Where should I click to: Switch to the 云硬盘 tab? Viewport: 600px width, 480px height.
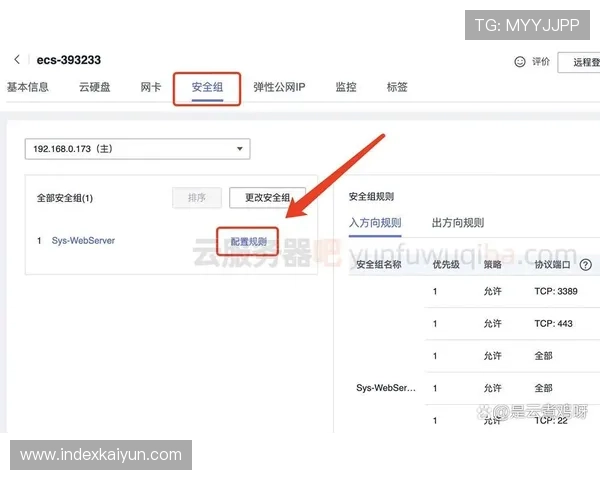tap(95, 87)
